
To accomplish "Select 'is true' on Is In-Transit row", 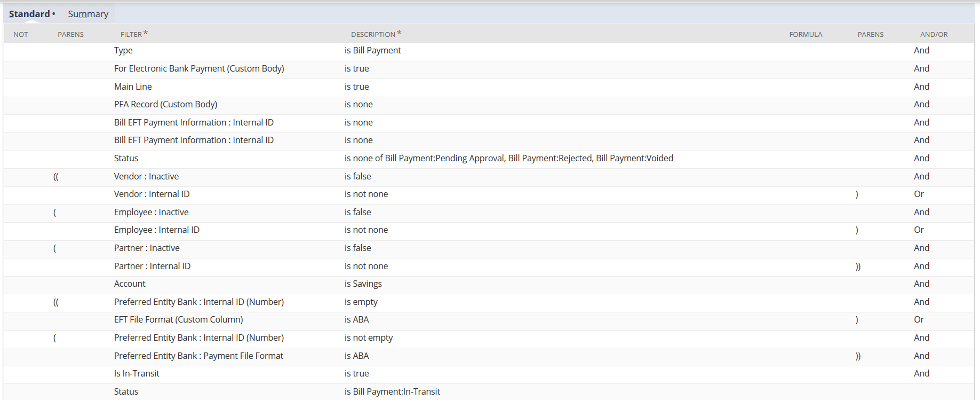I will [356, 373].
